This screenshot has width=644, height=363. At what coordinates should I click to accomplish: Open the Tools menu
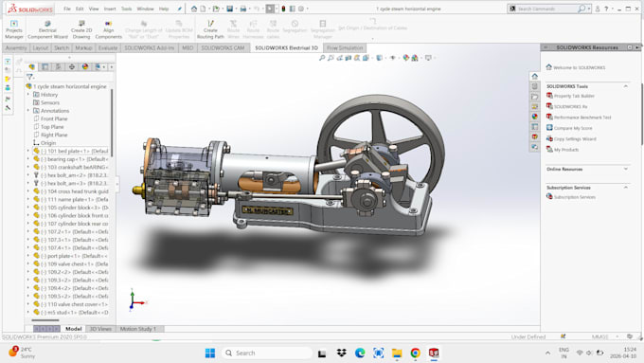(127, 9)
